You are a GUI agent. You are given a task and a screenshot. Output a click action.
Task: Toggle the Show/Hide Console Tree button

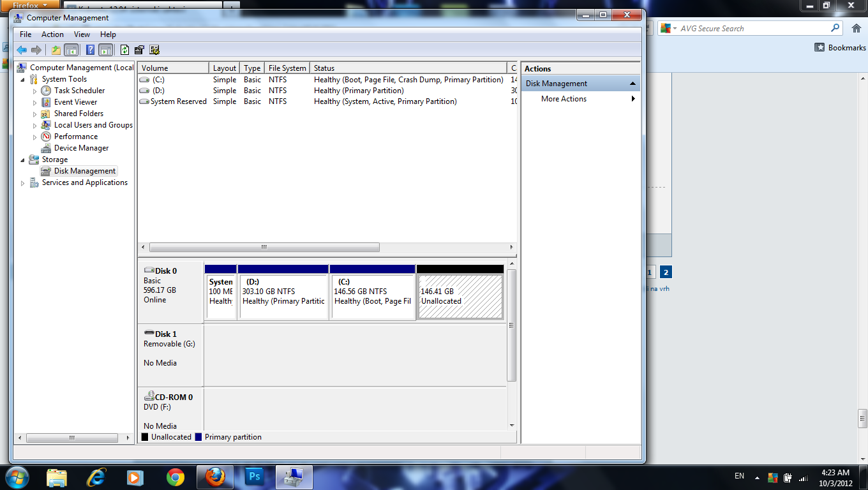coord(71,50)
